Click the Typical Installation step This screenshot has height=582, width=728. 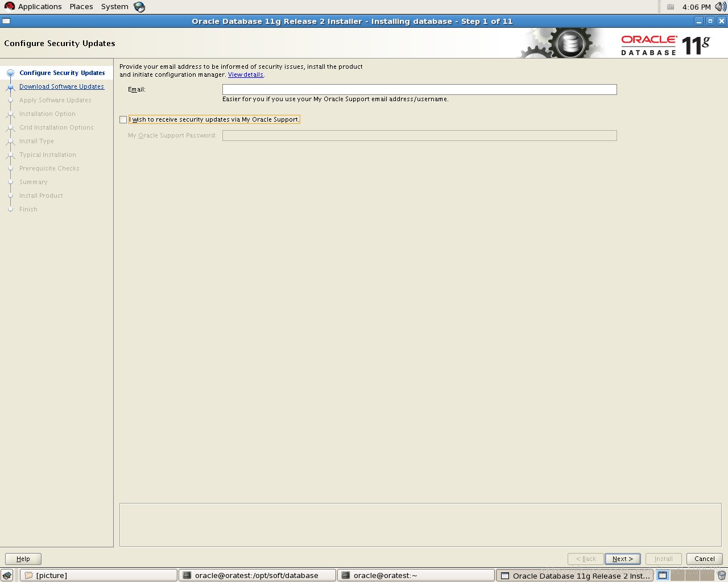point(48,155)
